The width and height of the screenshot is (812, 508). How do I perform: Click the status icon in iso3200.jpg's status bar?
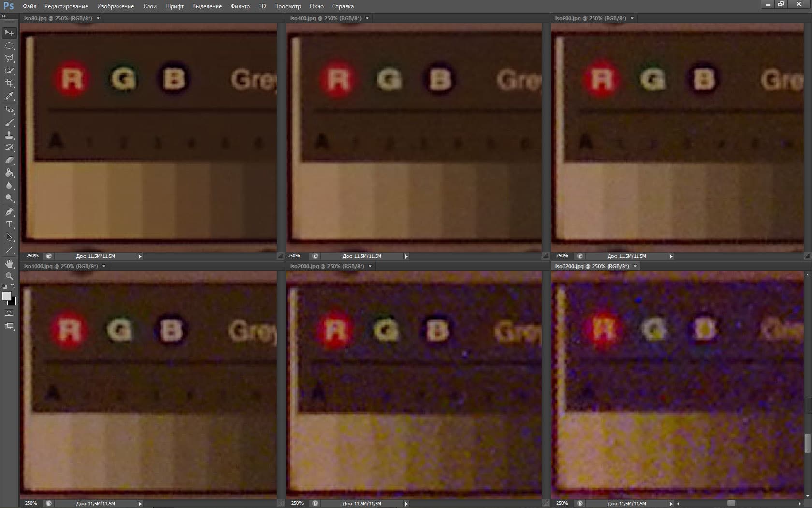pyautogui.click(x=580, y=503)
